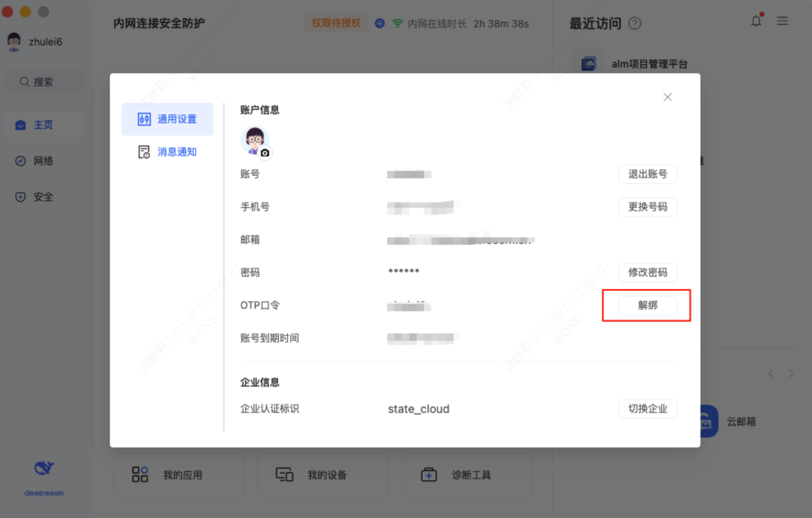Screen dimensions: 812x518
Task: Close the account settings dialog
Action: tap(668, 97)
